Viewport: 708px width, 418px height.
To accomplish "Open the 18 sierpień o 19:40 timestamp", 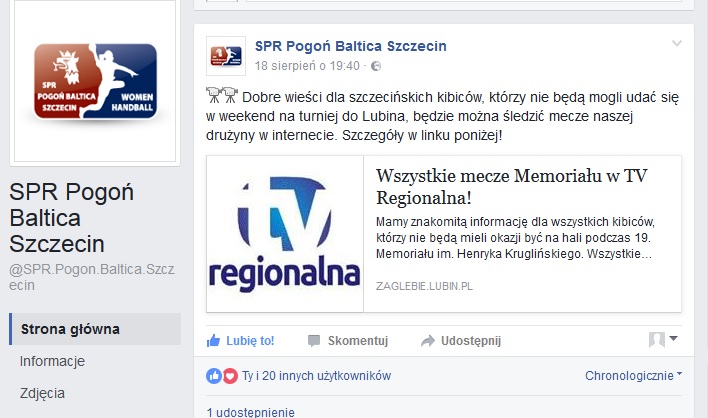I will pos(307,66).
